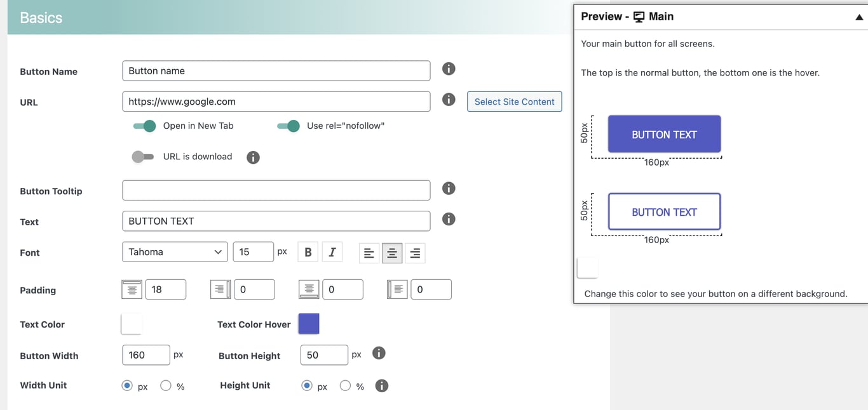Screen dimensions: 868x410
Task: Enable the URL is download toggle
Action: coord(143,157)
